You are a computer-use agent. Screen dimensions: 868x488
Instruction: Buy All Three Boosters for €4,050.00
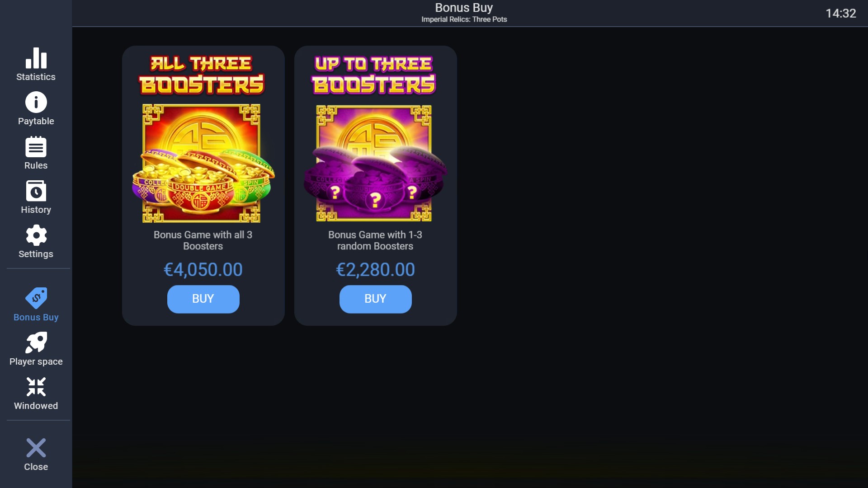coord(203,299)
